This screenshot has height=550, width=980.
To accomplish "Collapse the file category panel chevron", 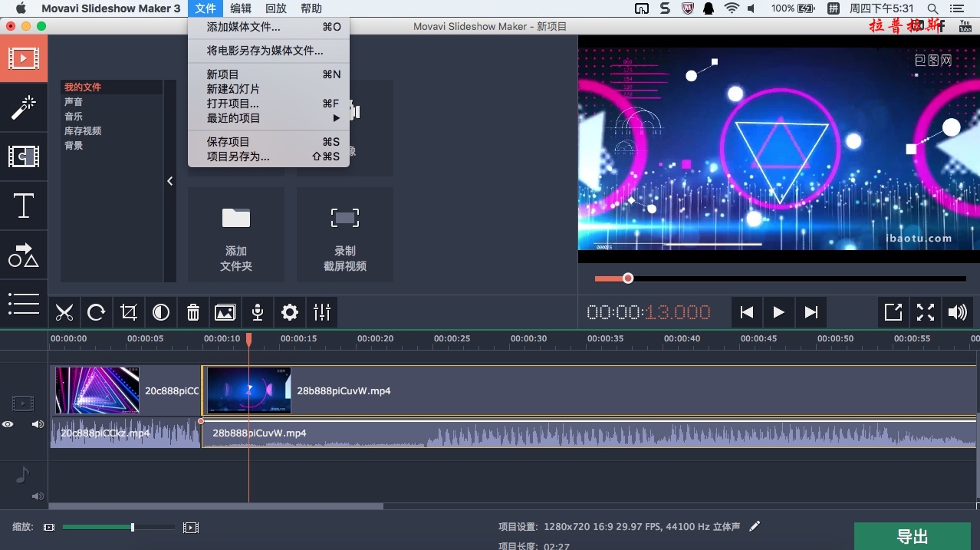I will (x=170, y=181).
